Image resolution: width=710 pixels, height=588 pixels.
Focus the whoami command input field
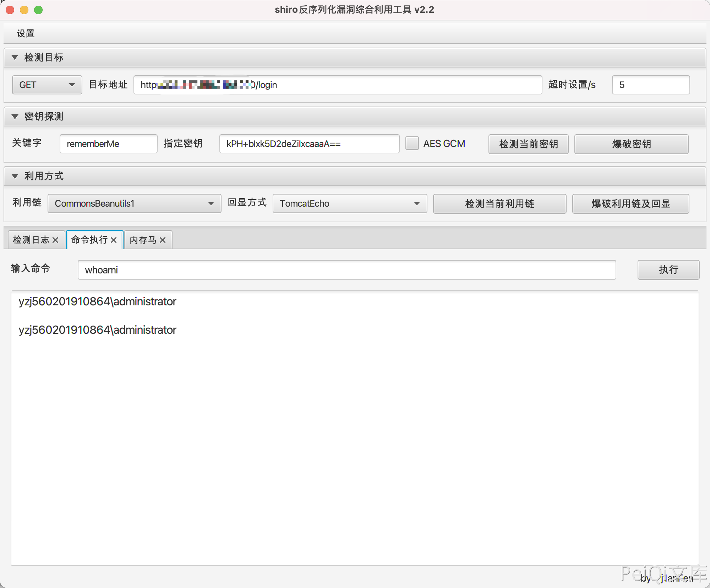click(346, 270)
